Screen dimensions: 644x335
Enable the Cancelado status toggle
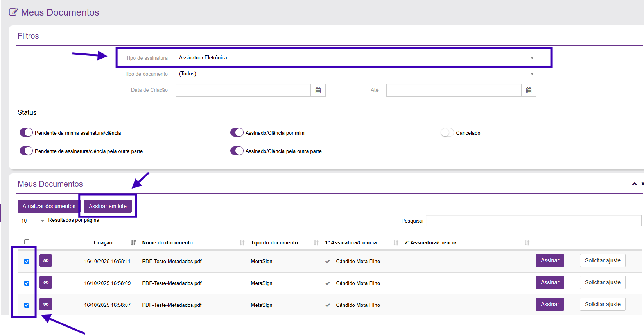tap(447, 133)
